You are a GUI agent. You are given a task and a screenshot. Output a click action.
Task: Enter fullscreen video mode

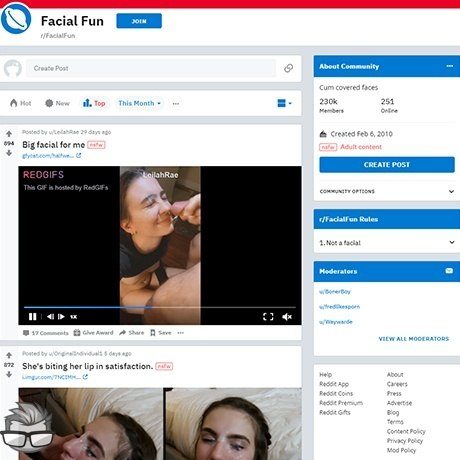(x=268, y=316)
